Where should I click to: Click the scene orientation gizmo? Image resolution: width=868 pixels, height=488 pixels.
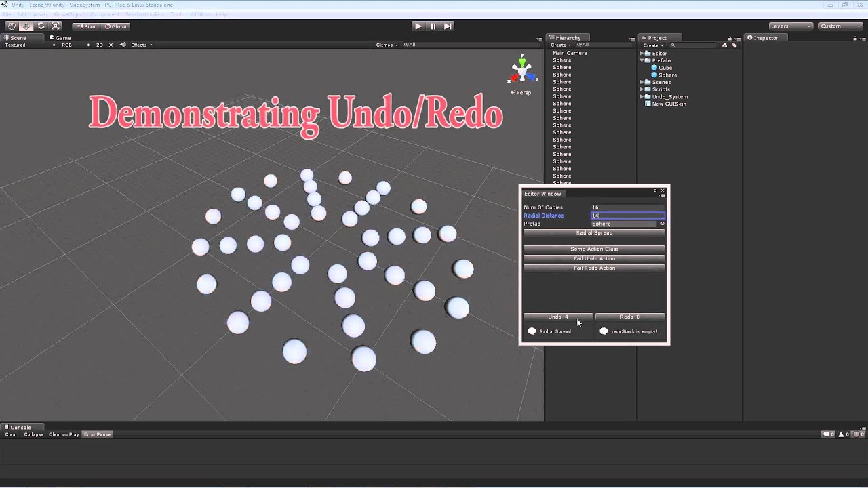[521, 69]
